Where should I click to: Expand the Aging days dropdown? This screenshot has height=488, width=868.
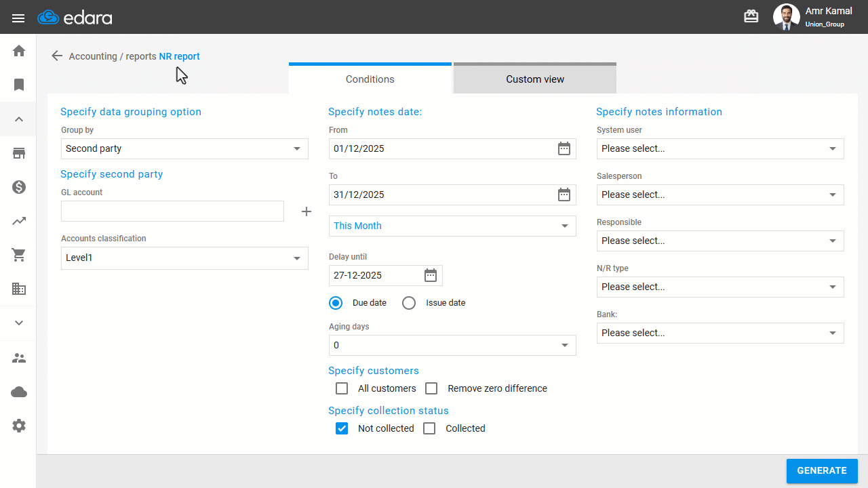pos(452,345)
